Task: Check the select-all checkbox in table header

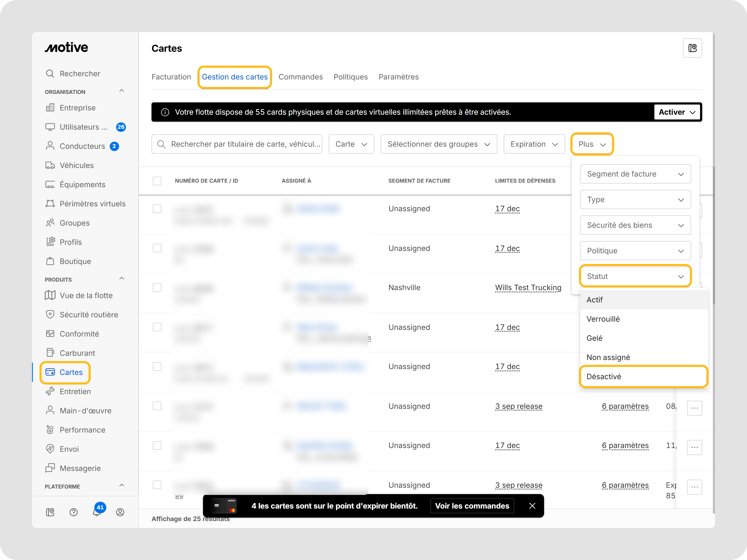Action: pyautogui.click(x=157, y=181)
